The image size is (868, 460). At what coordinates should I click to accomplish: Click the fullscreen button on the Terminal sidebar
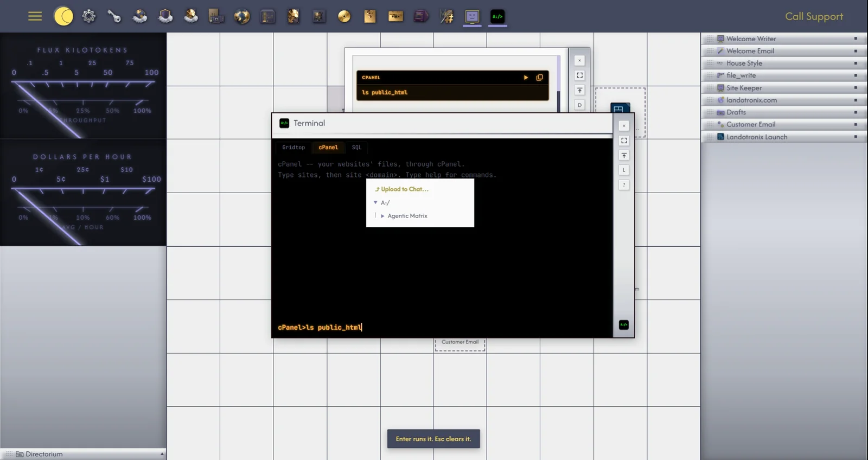624,140
